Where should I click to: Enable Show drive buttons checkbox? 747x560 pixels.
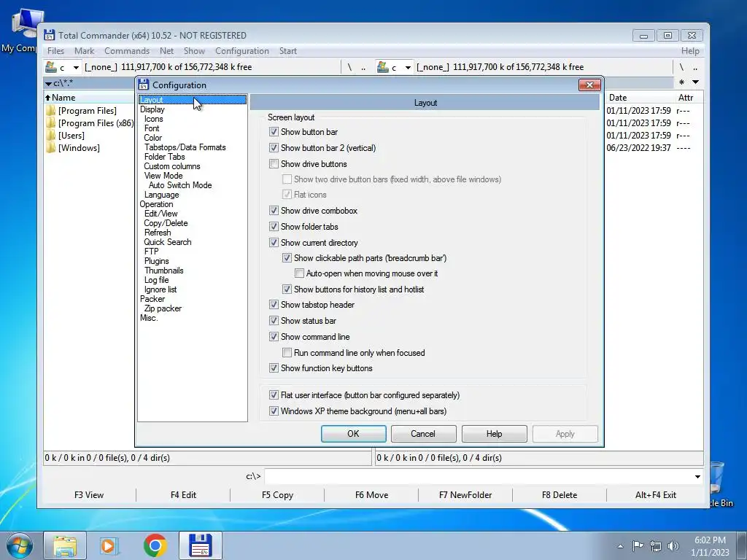click(x=274, y=164)
